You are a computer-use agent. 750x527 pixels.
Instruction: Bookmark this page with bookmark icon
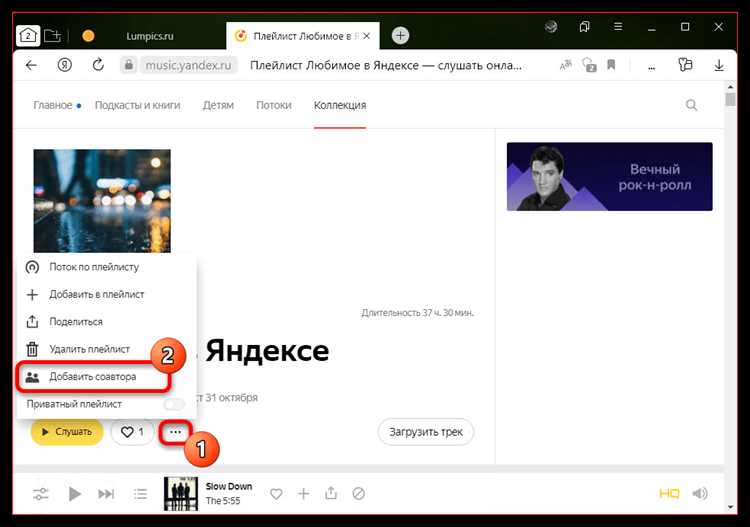611,65
